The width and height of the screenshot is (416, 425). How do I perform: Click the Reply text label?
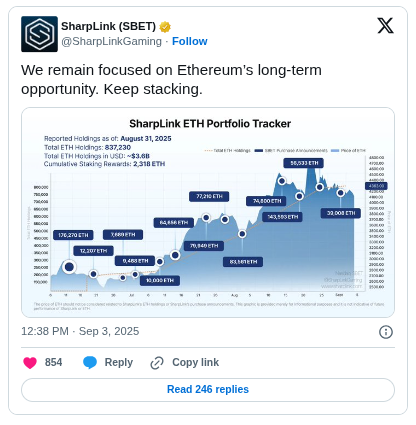119,362
